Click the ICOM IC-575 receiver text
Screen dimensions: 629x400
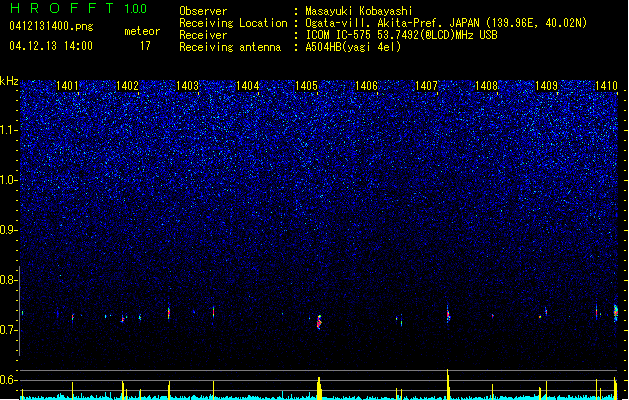401,35
